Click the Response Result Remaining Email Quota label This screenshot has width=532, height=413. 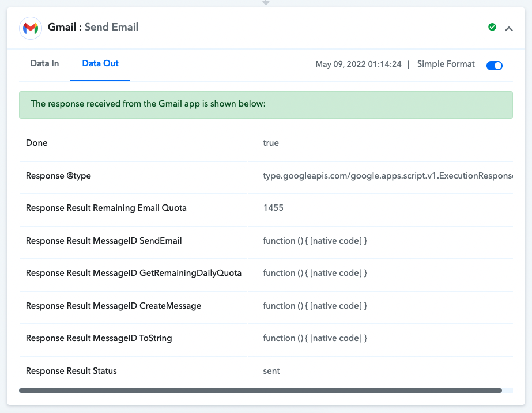(x=106, y=208)
